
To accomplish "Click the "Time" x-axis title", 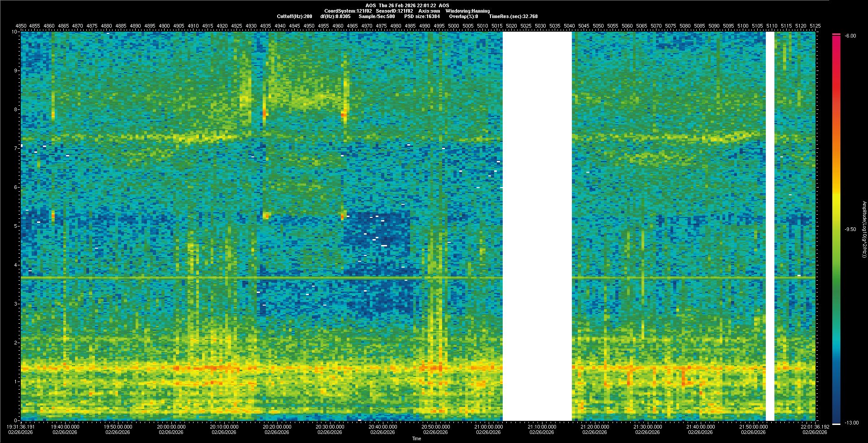I will click(x=416, y=438).
